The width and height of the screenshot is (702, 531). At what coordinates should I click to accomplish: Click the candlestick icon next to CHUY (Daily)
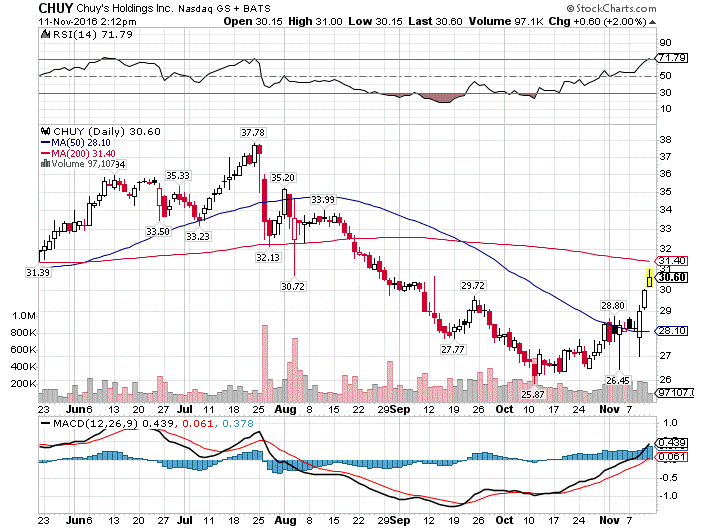(45, 131)
